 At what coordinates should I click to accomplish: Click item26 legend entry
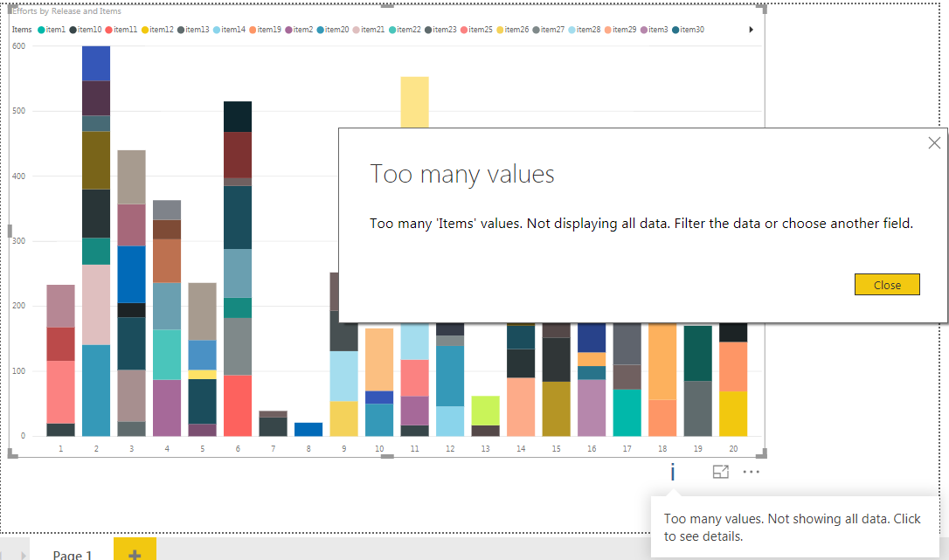[513, 30]
